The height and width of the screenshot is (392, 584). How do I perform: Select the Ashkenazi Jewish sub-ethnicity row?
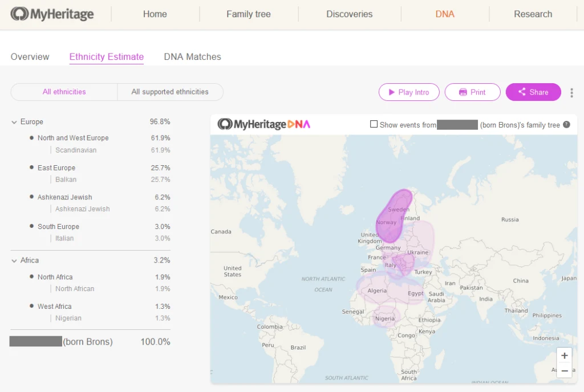click(x=110, y=209)
